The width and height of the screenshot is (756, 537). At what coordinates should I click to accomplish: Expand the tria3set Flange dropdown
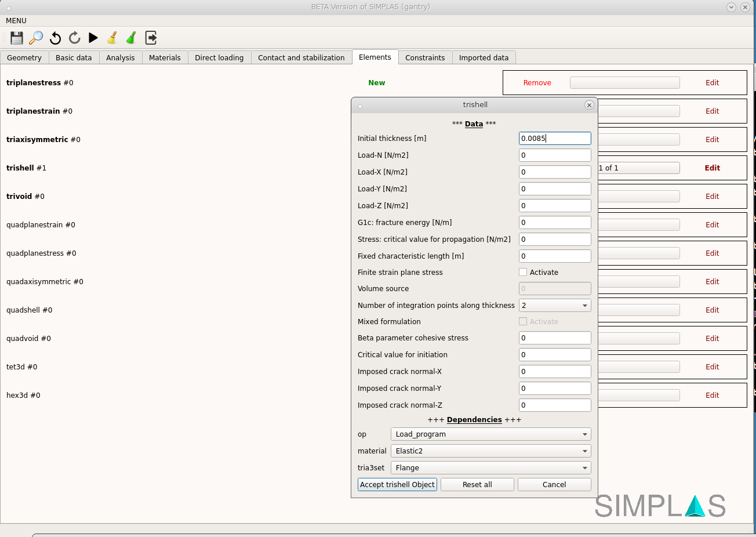coord(490,468)
